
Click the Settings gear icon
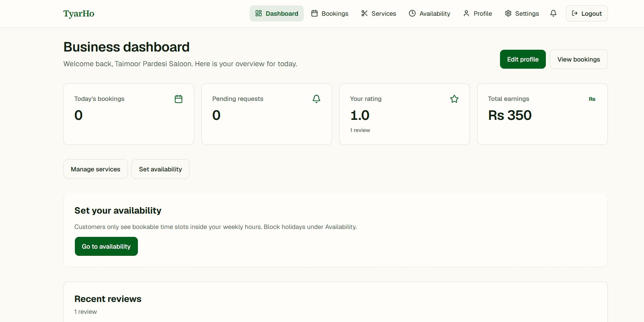tap(508, 13)
